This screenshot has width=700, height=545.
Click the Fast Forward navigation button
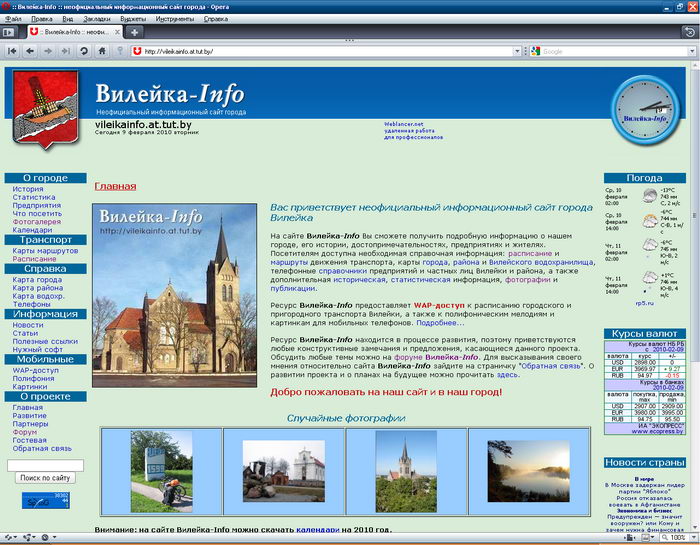click(x=66, y=51)
